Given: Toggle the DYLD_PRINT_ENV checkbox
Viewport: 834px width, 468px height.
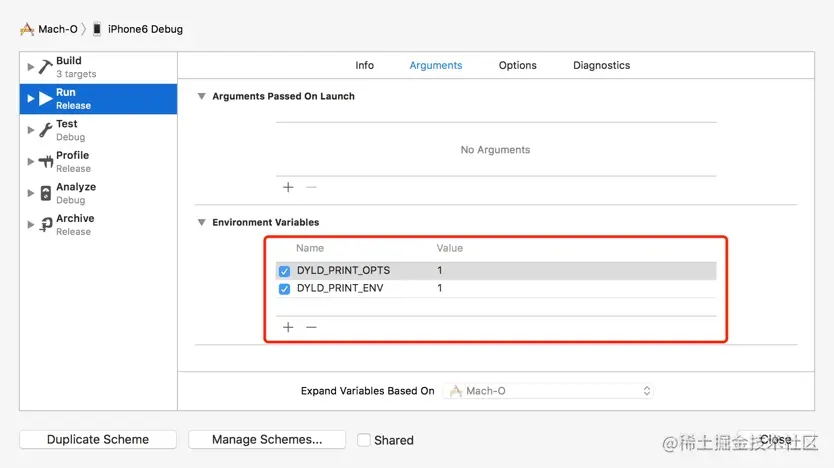Looking at the screenshot, I should [285, 289].
